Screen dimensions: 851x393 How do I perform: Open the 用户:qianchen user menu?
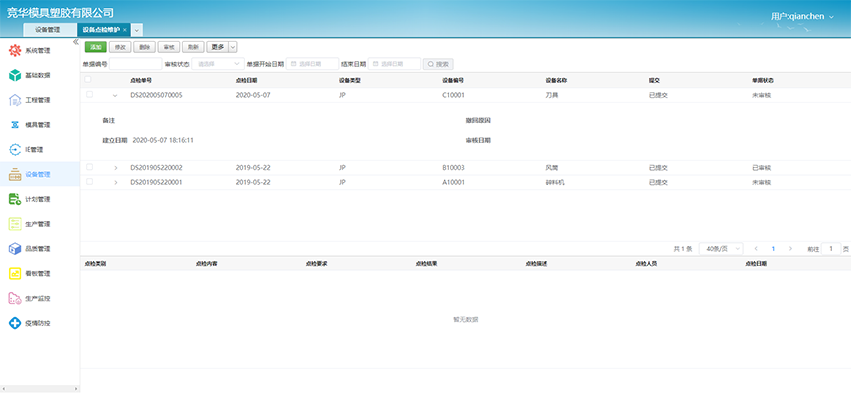(802, 16)
